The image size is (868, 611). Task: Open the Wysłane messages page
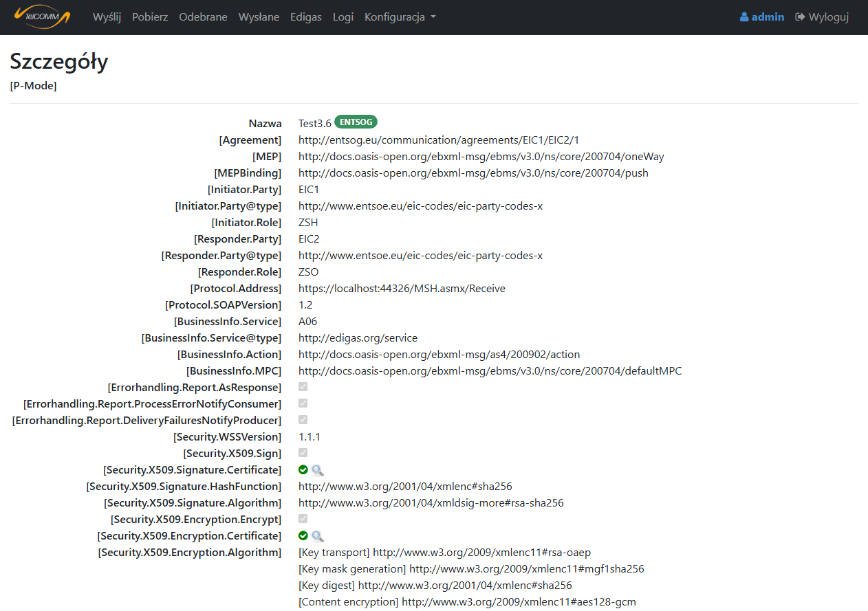259,17
